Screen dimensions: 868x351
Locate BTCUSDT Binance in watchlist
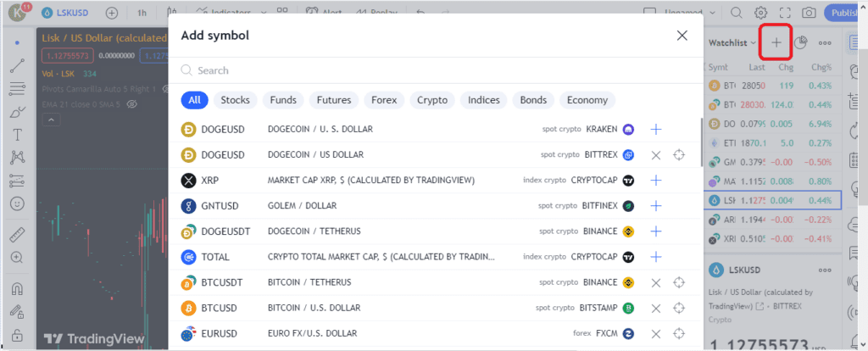coord(679,282)
